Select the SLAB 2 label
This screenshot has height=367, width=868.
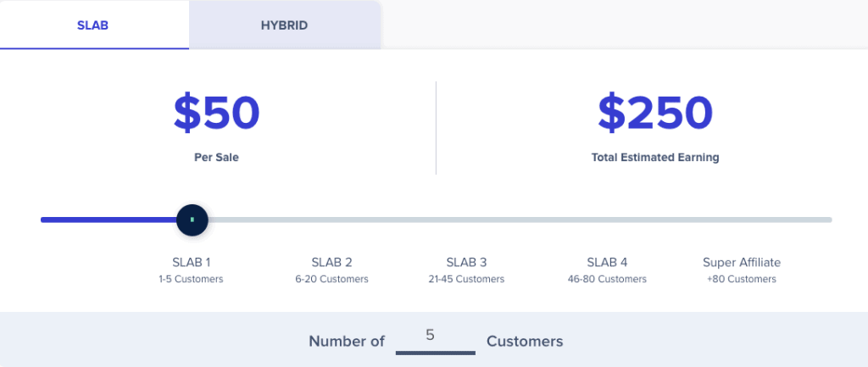[x=331, y=262]
